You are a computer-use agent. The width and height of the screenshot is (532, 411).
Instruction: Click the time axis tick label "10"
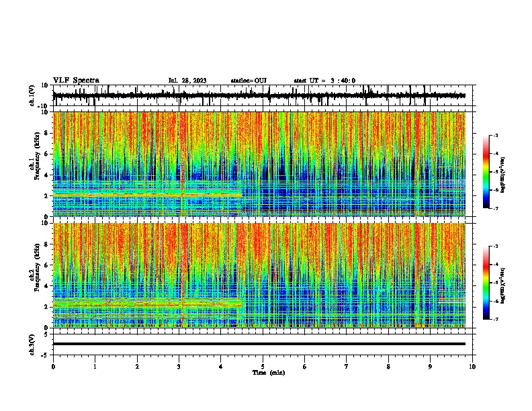point(472,367)
